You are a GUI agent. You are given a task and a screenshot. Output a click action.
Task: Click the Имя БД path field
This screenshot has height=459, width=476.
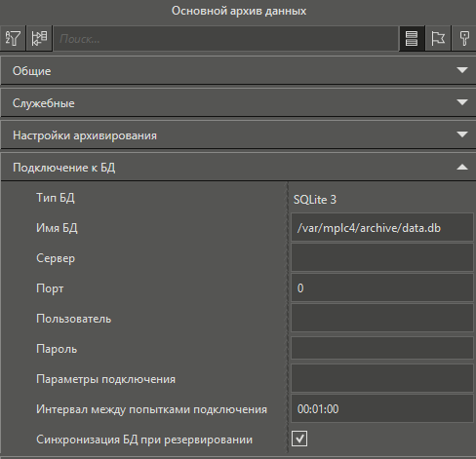[x=382, y=227]
